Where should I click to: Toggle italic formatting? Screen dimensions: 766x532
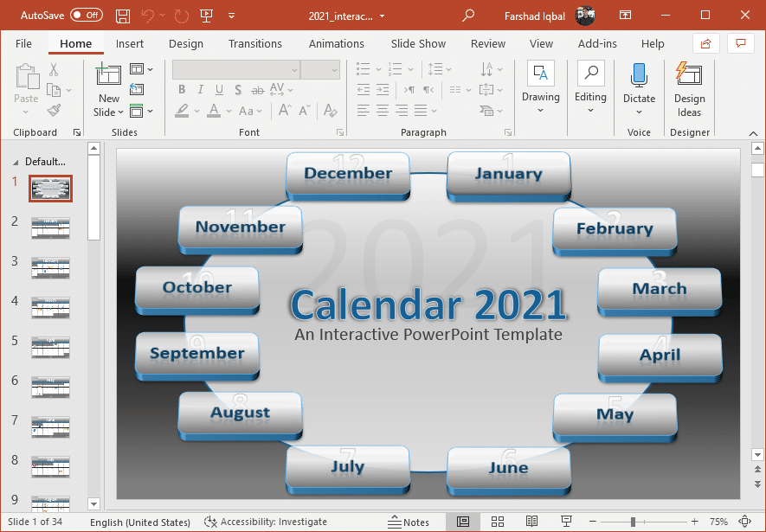[x=200, y=89]
